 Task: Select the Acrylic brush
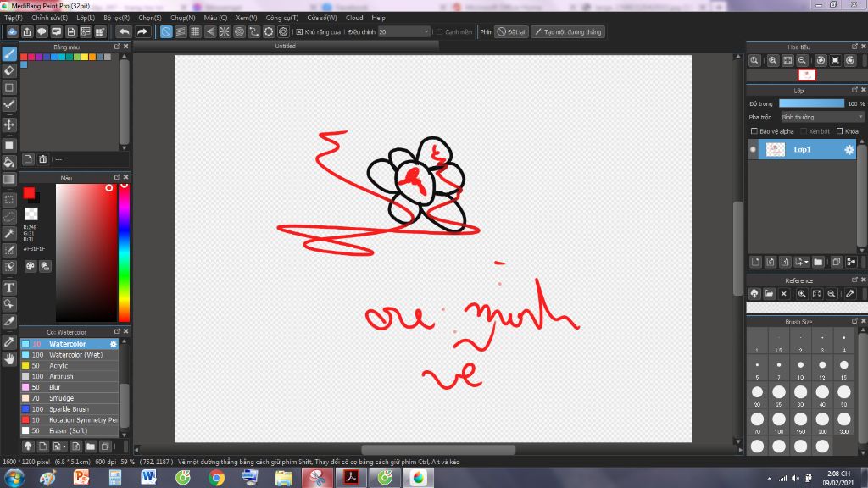coord(70,366)
